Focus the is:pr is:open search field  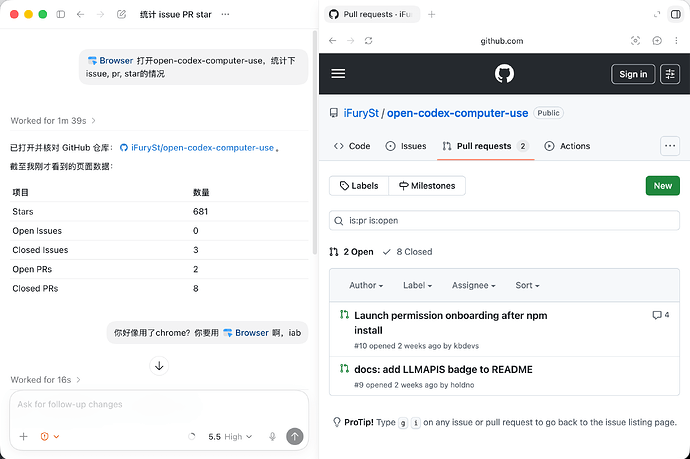[x=504, y=220]
